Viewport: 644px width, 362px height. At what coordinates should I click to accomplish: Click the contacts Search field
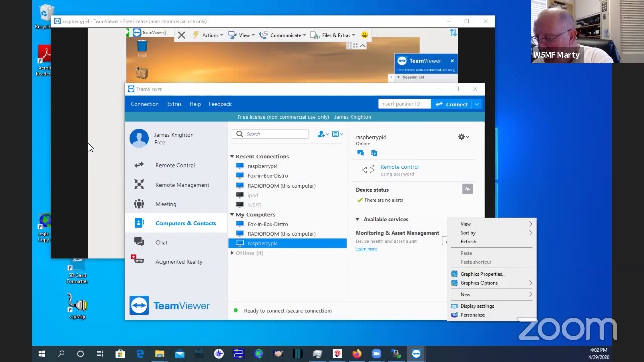tap(271, 134)
